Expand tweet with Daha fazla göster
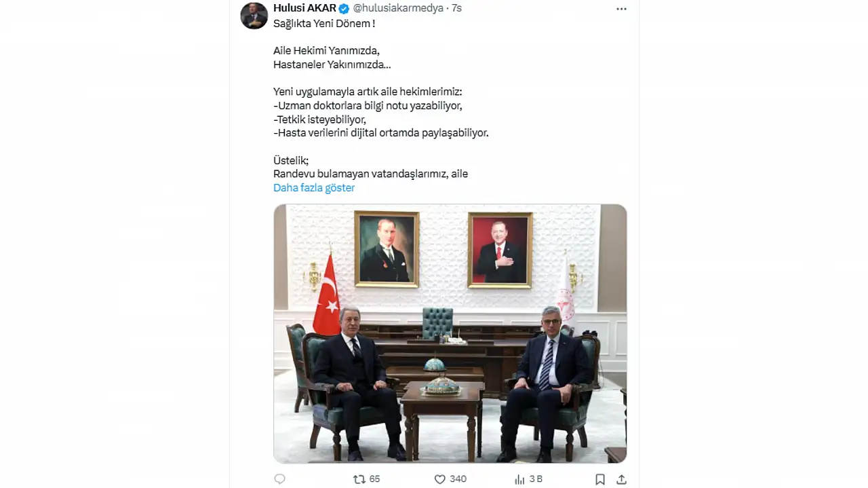Image resolution: width=868 pixels, height=488 pixels. [314, 187]
